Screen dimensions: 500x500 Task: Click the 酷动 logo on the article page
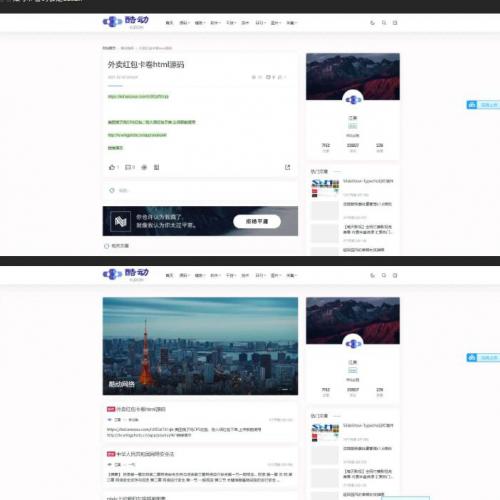point(126,22)
